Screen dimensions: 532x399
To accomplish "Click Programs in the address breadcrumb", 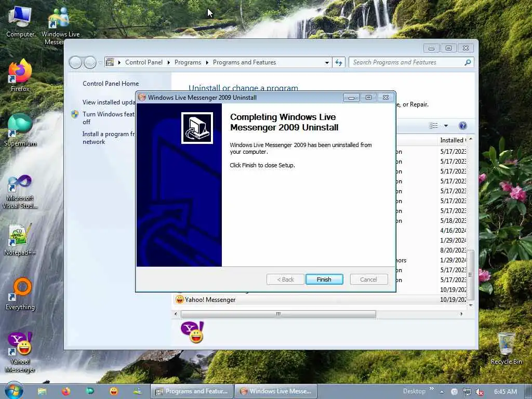I will click(x=188, y=62).
